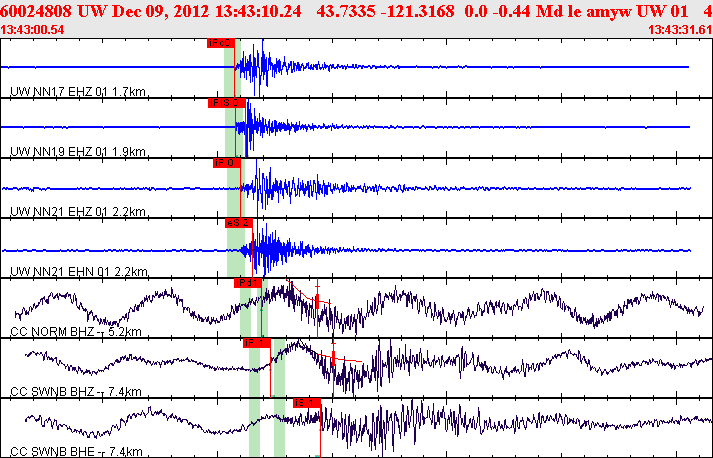This screenshot has width=713, height=458.
Task: Click station label CC SWNB BHE 7.4km
Action: [76, 452]
